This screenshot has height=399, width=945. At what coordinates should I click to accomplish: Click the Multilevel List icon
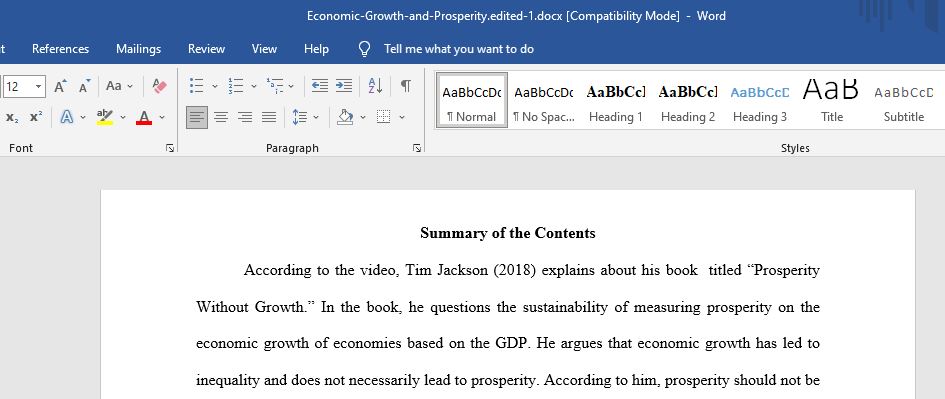pos(274,86)
